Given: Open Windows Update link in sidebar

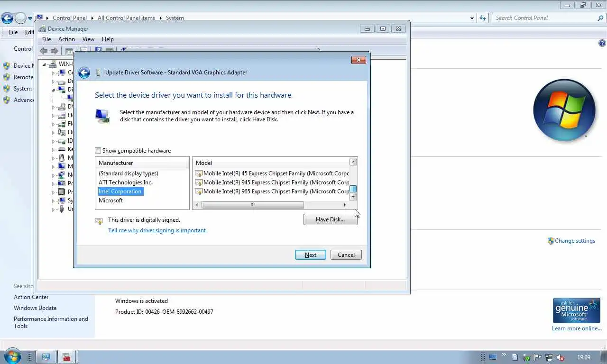Looking at the screenshot, I should 35,308.
